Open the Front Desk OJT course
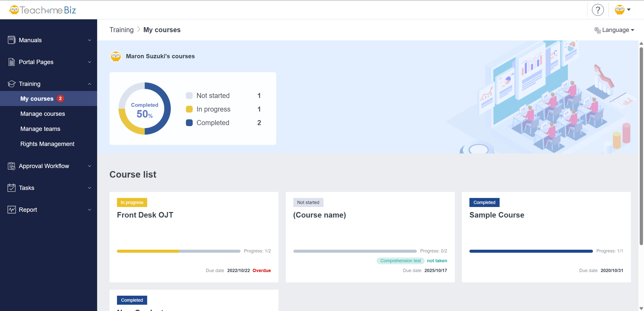644x311 pixels. coord(145,215)
